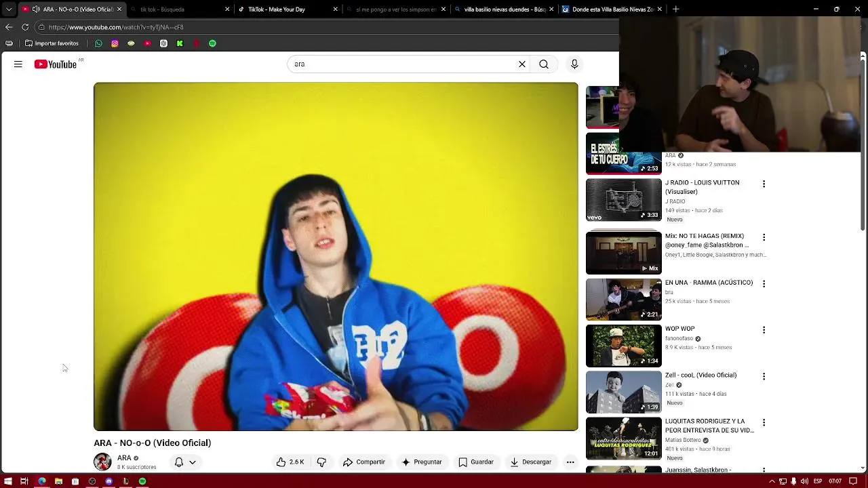Open tab search dropdown at top-left
The height and width of the screenshot is (488, 868).
pos(9,9)
